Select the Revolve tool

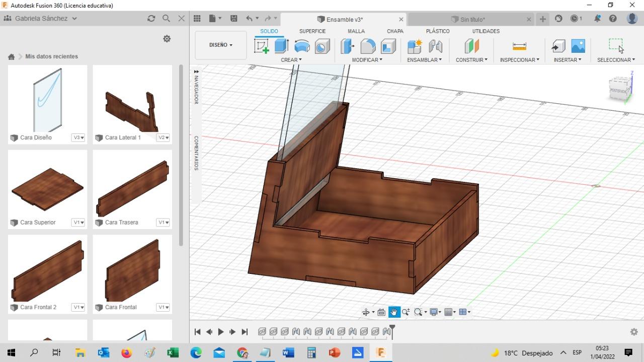coord(302,46)
